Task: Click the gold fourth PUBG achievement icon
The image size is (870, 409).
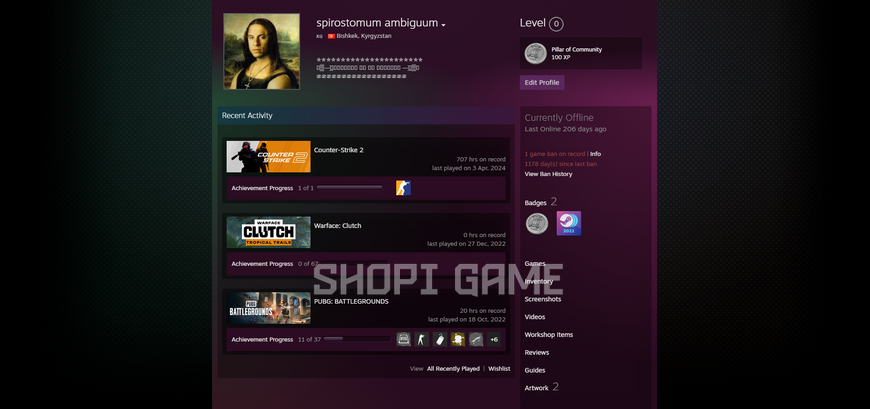Action: (x=458, y=339)
